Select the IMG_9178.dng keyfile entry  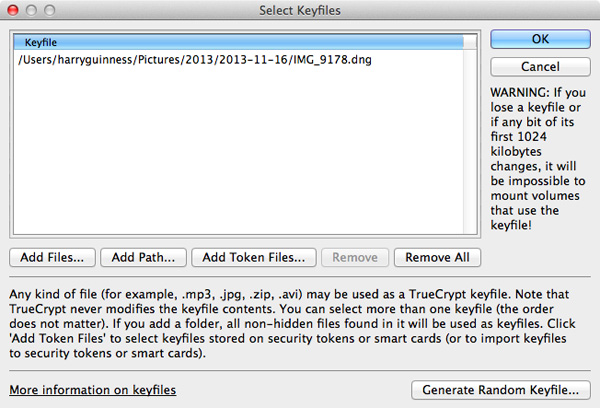tap(195, 60)
